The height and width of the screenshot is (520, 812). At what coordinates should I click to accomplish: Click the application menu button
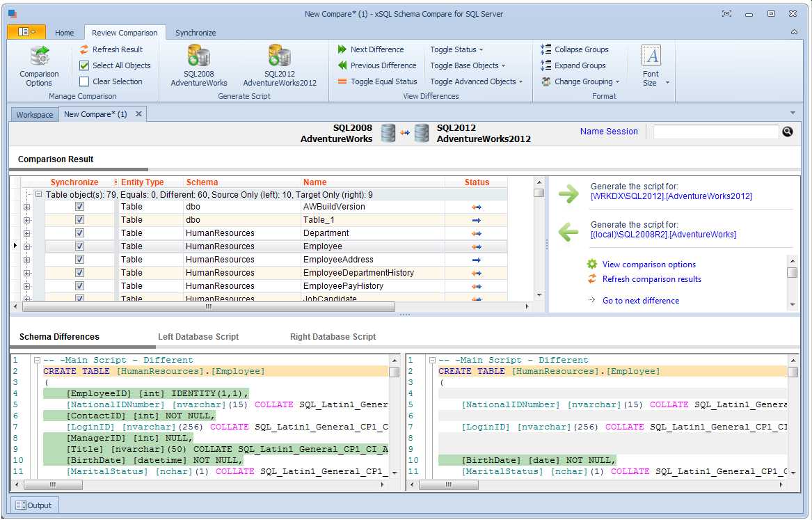(x=26, y=32)
